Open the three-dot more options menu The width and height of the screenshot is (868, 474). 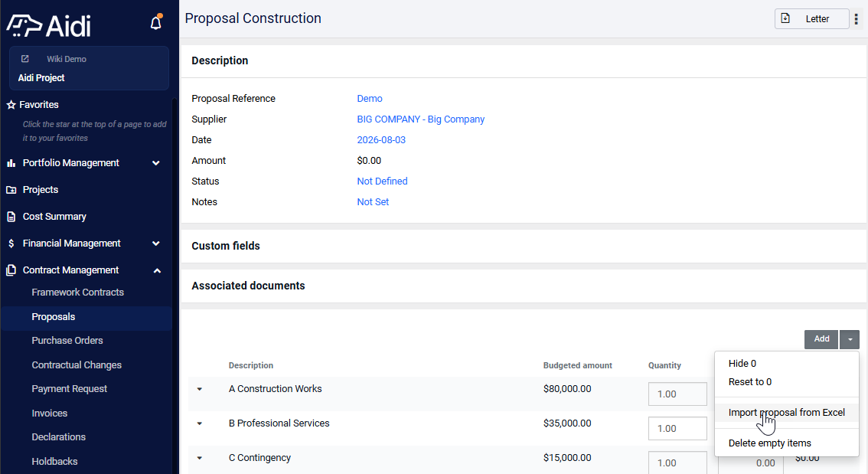pyautogui.click(x=857, y=19)
